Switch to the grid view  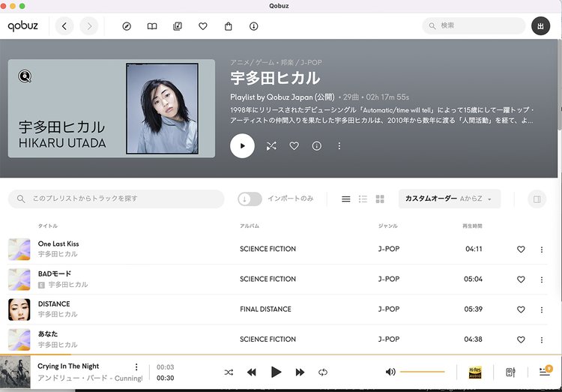[x=380, y=199]
